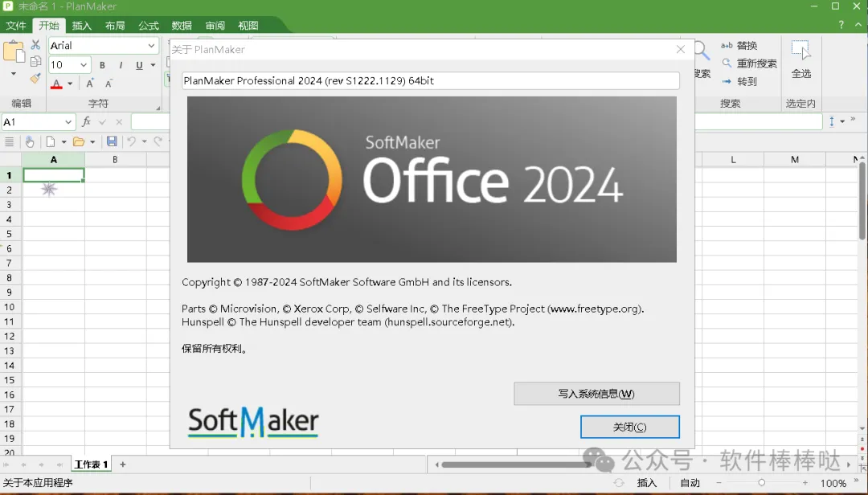This screenshot has height=495, width=868.
Task: Close the 关于 PlanMaker dialog with X
Action: pos(681,49)
